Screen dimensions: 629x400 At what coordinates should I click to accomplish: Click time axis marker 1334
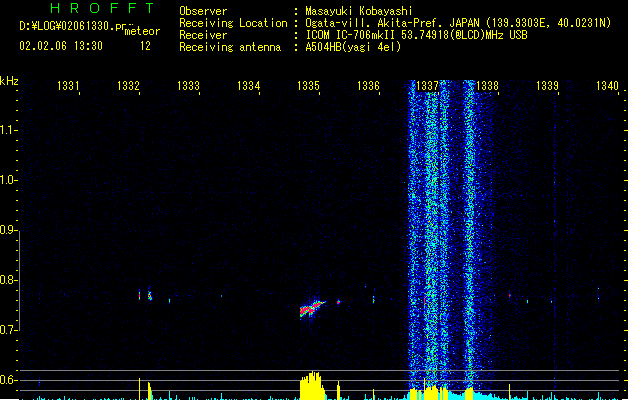click(x=248, y=86)
